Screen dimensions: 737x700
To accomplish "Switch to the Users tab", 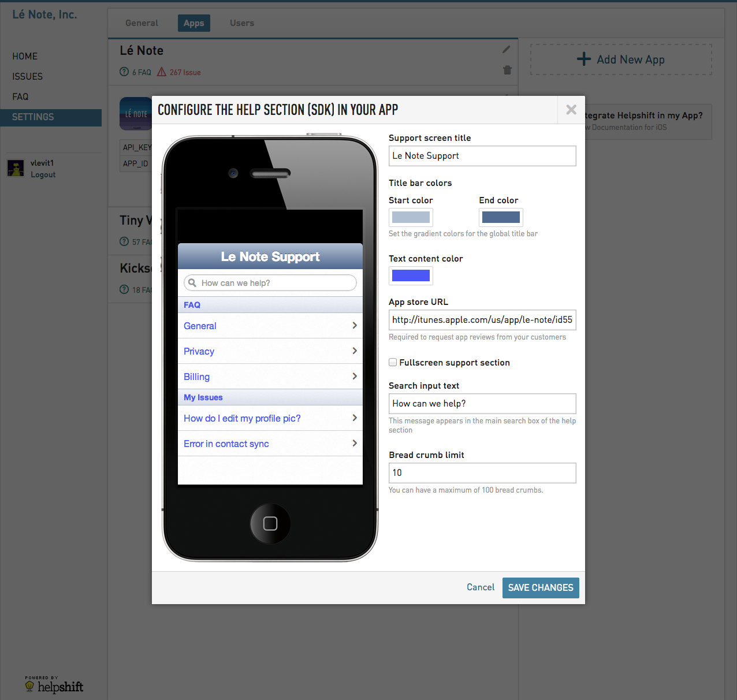I will tap(242, 23).
